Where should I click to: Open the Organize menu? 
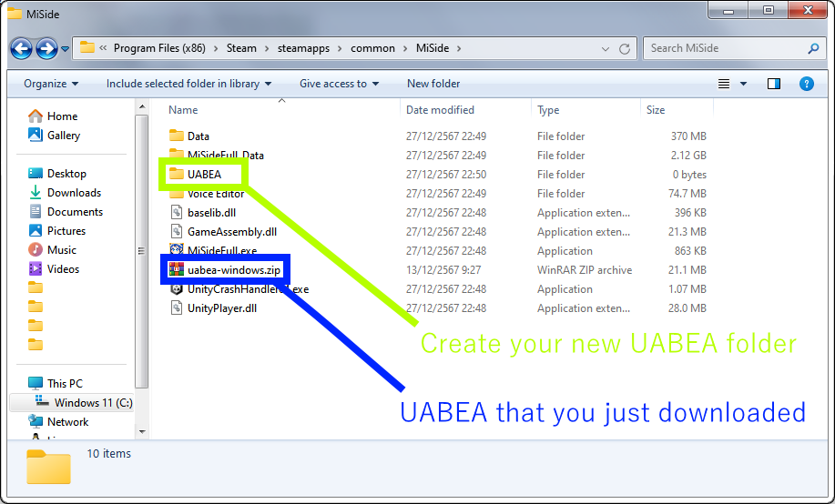51,84
